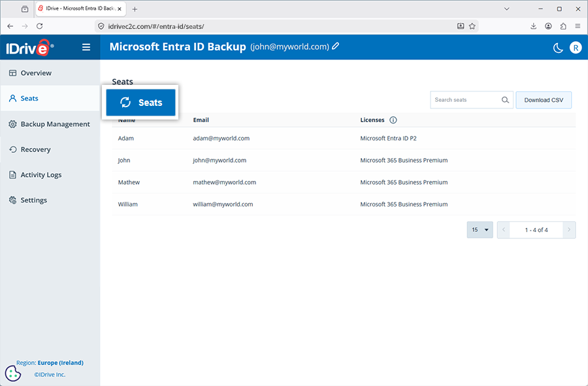Click the IDrive logo
588x386 pixels.
pos(30,48)
